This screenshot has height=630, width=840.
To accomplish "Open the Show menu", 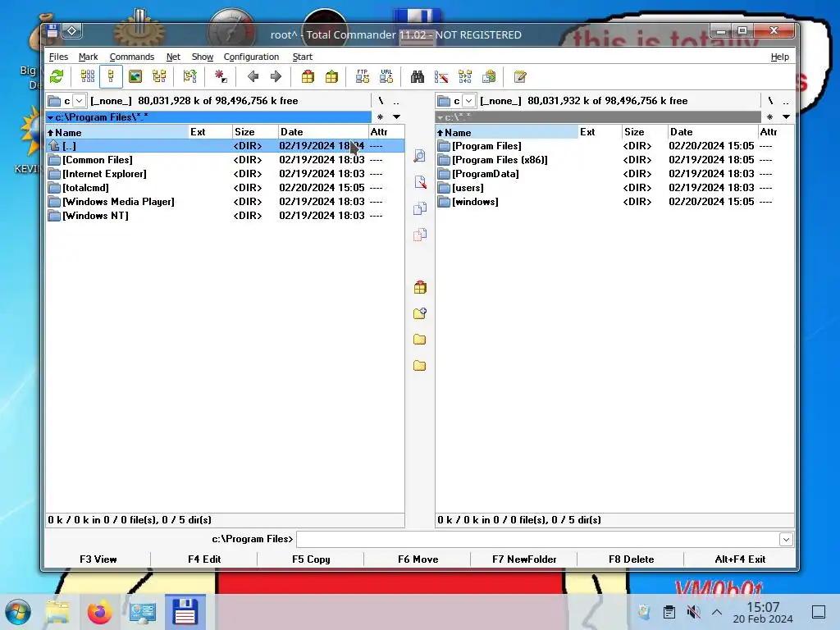I will tap(202, 57).
